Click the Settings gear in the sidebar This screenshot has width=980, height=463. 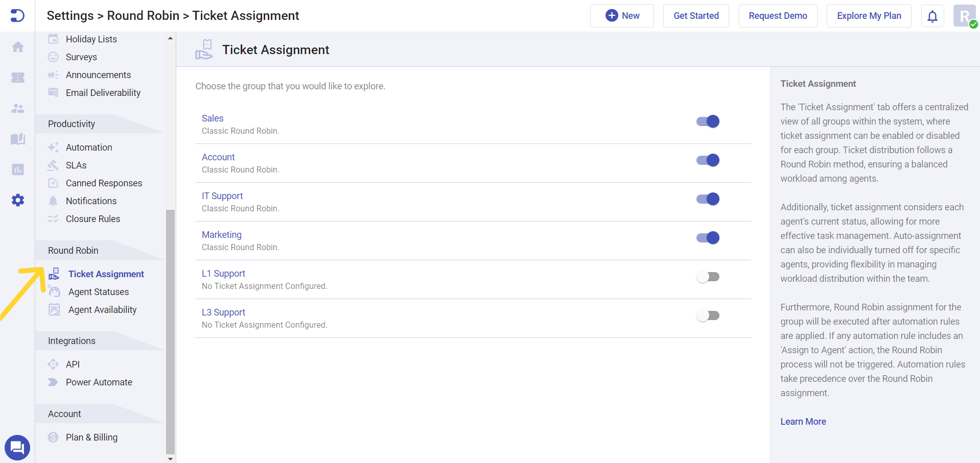tap(18, 200)
